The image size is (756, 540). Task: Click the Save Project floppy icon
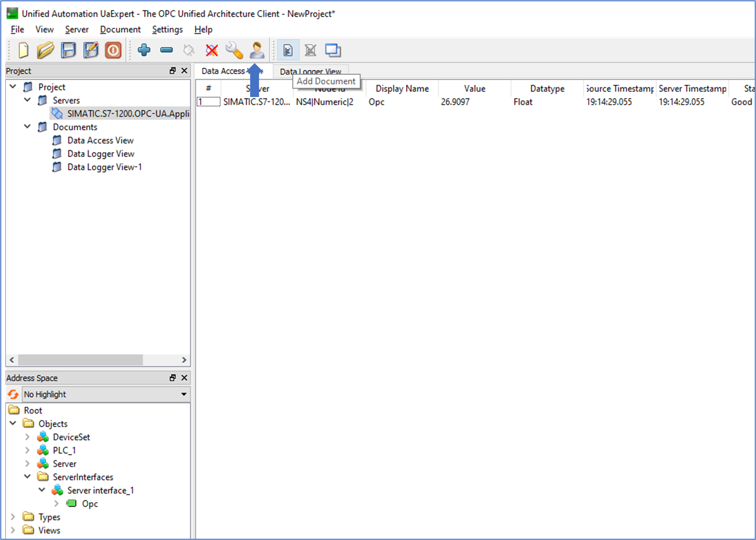(68, 50)
